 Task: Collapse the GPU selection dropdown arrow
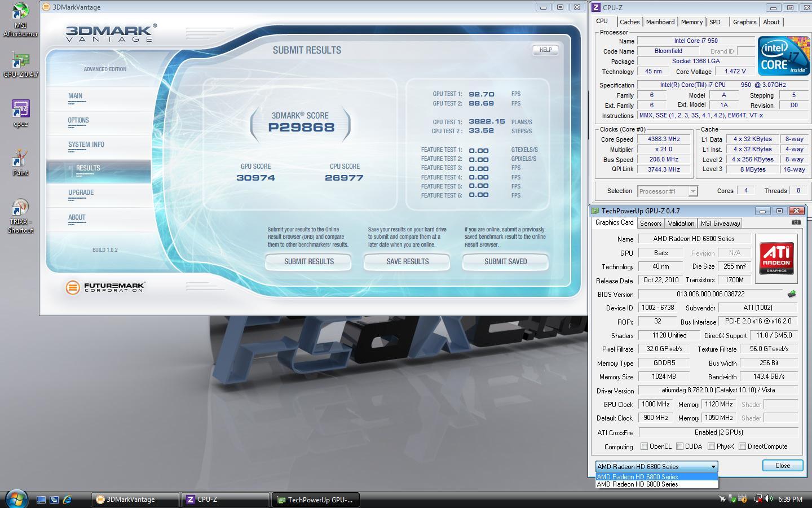(x=713, y=466)
